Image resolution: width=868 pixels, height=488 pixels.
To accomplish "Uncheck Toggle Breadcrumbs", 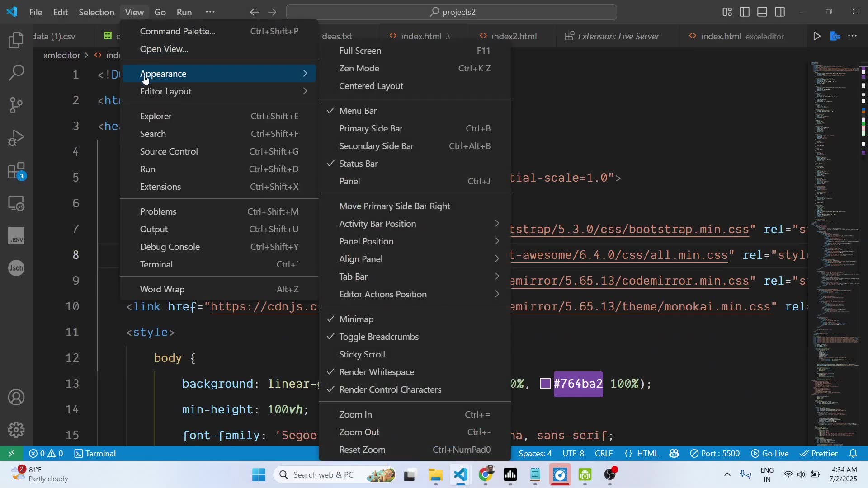I will 415,337.
